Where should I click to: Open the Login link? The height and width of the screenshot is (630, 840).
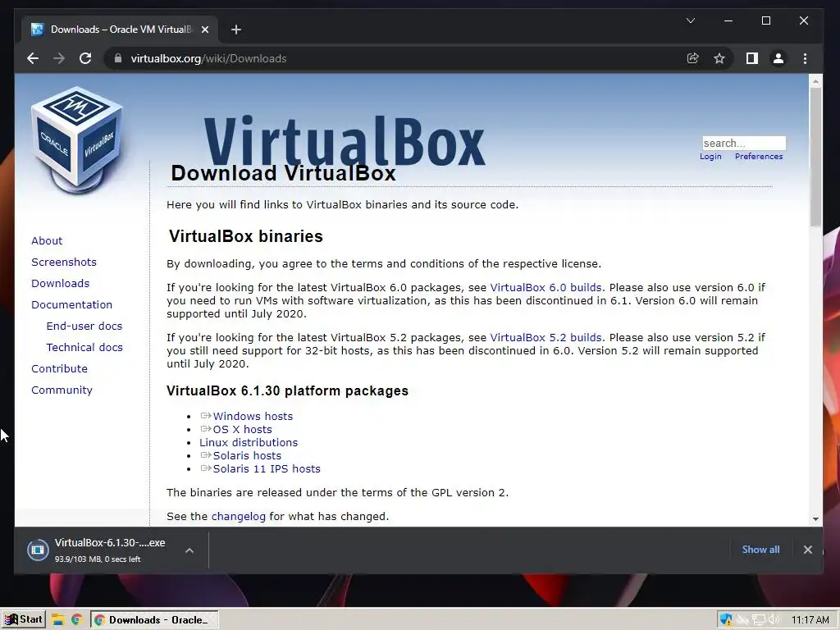tap(710, 157)
